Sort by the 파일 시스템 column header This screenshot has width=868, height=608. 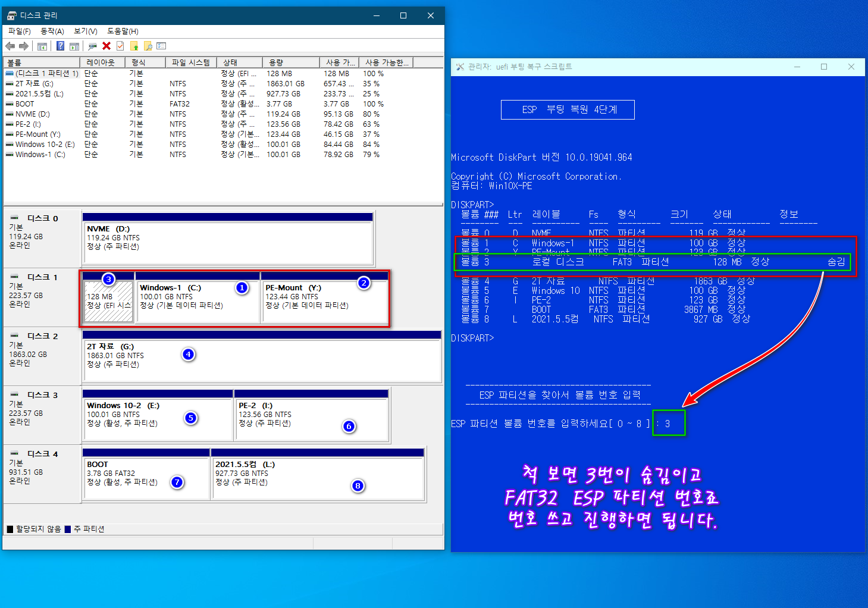190,62
